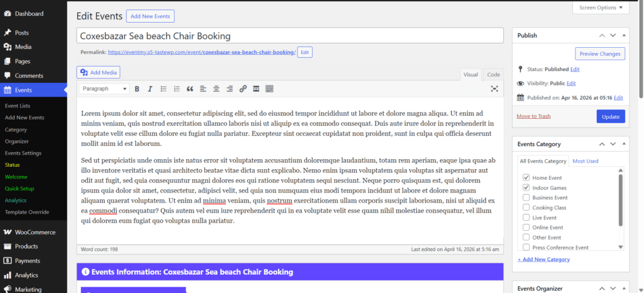Check Live Event category
644x293 pixels.
tap(526, 218)
